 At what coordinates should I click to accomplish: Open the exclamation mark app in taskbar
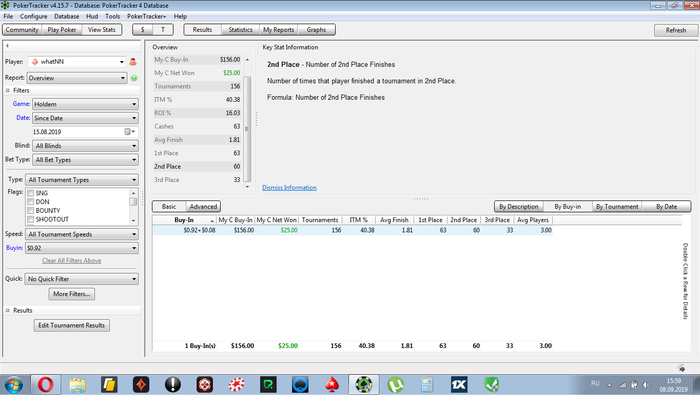[173, 385]
